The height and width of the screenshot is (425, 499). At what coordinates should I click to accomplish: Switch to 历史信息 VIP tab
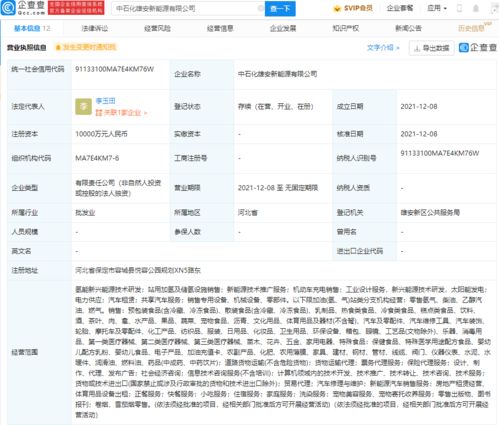click(x=474, y=28)
